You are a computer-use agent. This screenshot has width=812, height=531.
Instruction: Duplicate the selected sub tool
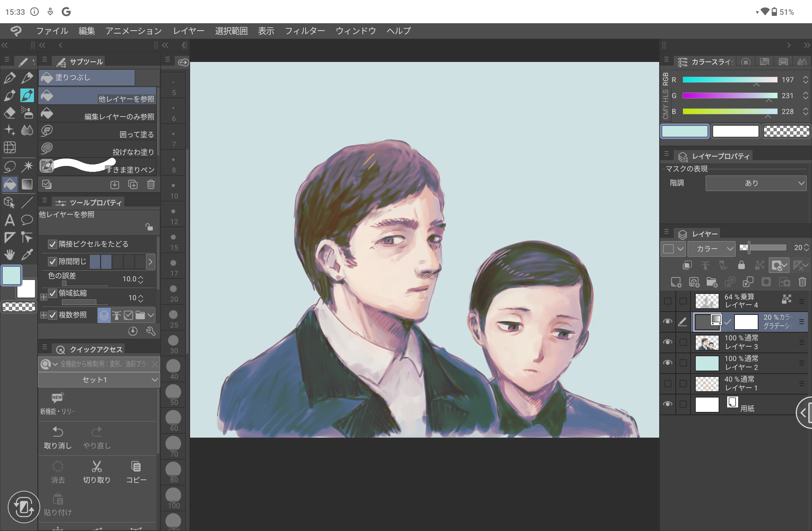pyautogui.click(x=133, y=184)
